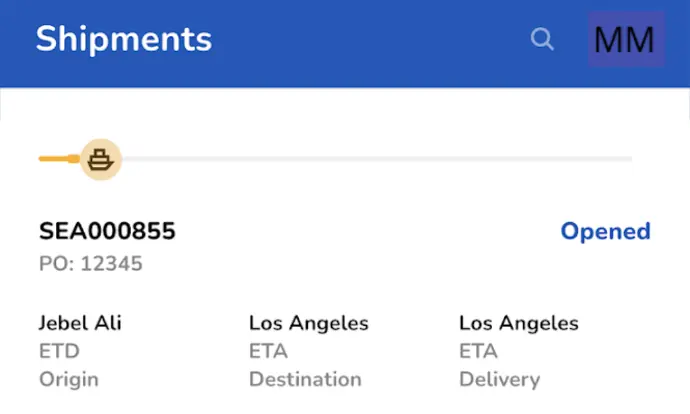Click Los Angeles above Destination
This screenshot has height=414, width=690.
click(x=308, y=323)
